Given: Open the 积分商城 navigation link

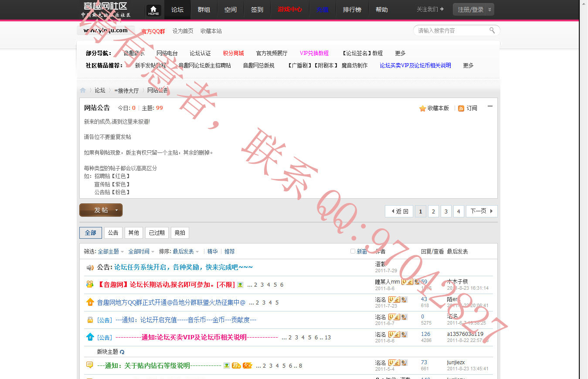Looking at the screenshot, I should tap(233, 53).
